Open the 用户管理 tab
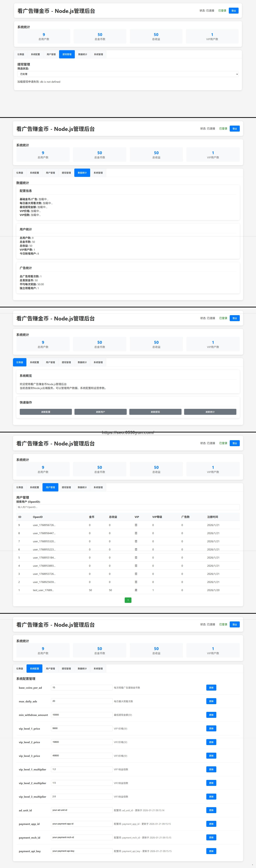Viewport: 256px width, 868px height. [x=50, y=487]
